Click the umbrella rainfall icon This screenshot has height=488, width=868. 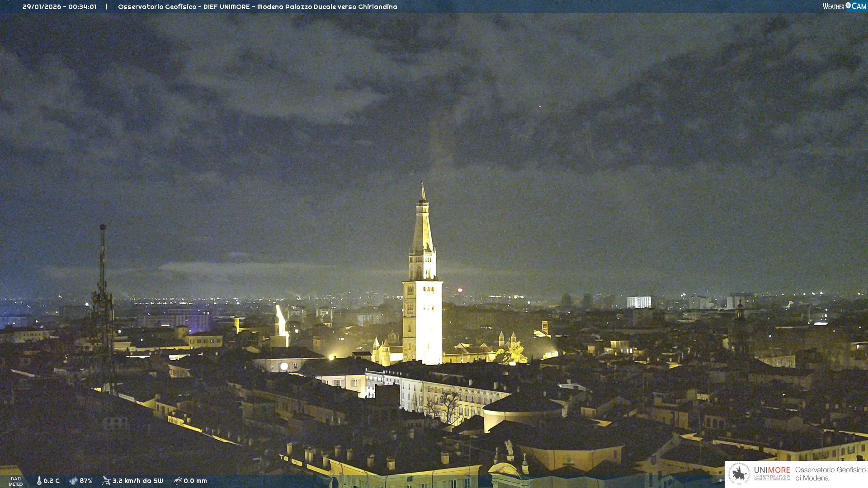pos(178,481)
